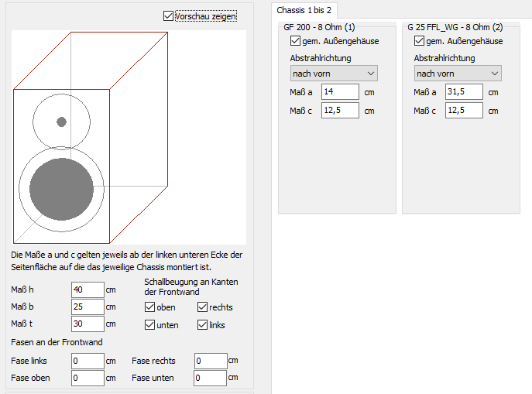Click the 'Fasen an der Frontwand' label

[57, 342]
